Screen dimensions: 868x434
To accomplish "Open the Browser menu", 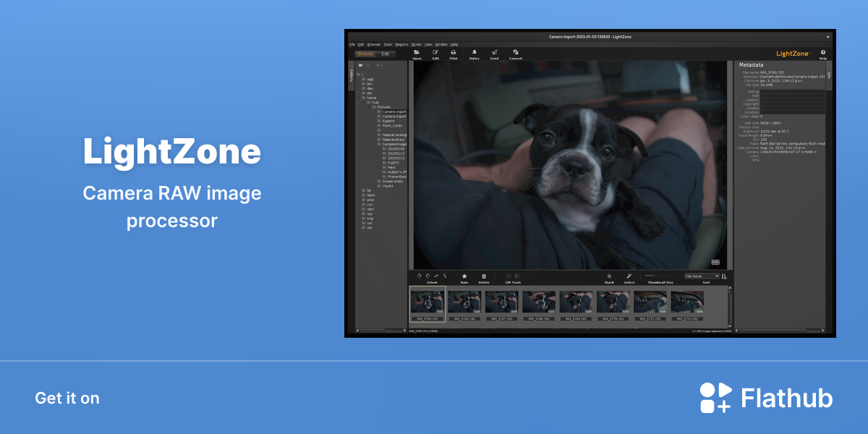I will point(374,44).
